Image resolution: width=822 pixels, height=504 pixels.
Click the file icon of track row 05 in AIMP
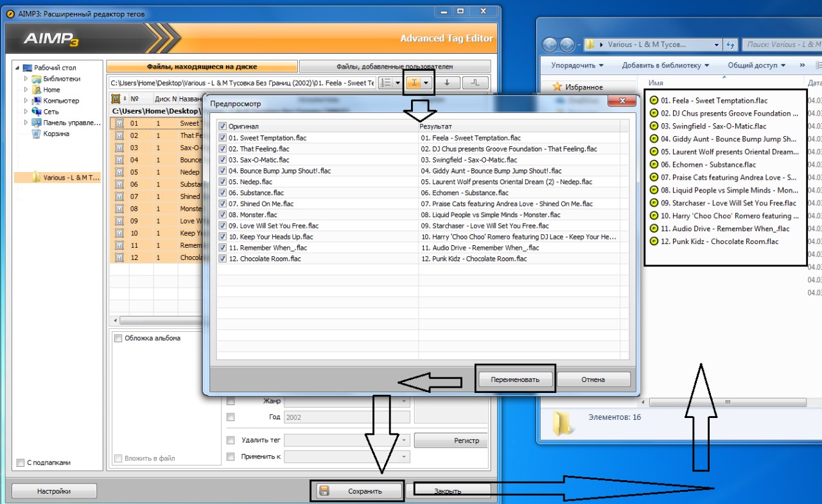coord(118,172)
